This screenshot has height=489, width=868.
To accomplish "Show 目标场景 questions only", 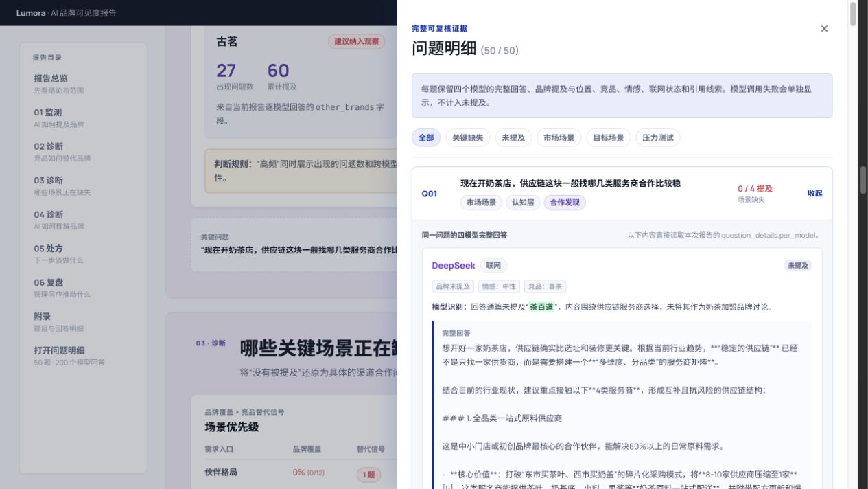I will pyautogui.click(x=609, y=137).
